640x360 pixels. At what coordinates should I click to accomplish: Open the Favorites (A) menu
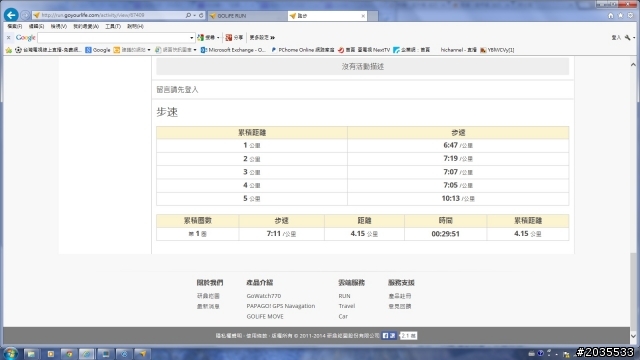pos(86,26)
